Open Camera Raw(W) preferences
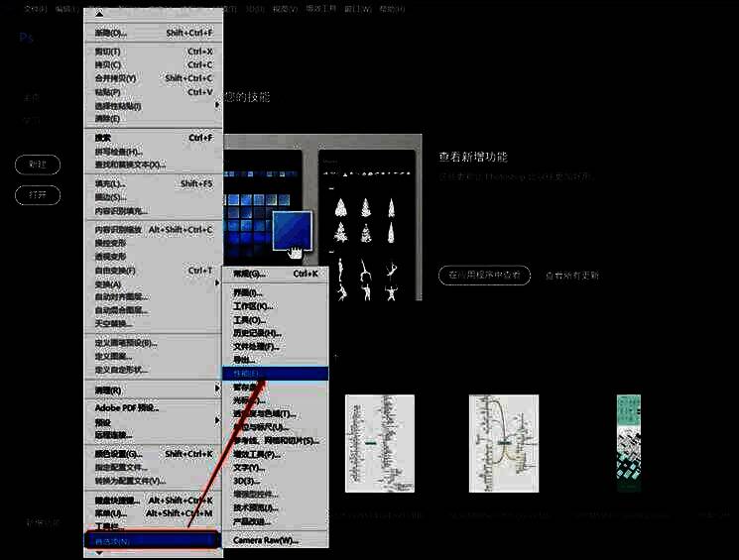 click(x=265, y=540)
